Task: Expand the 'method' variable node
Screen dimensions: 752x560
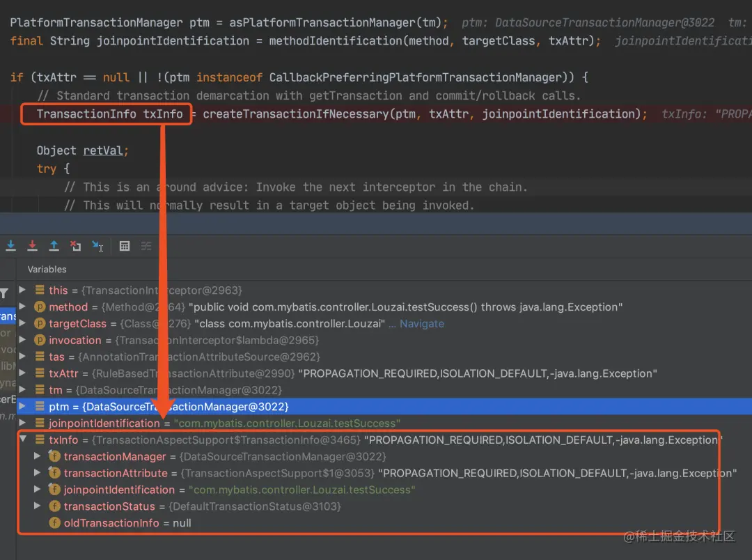Action: (22, 306)
